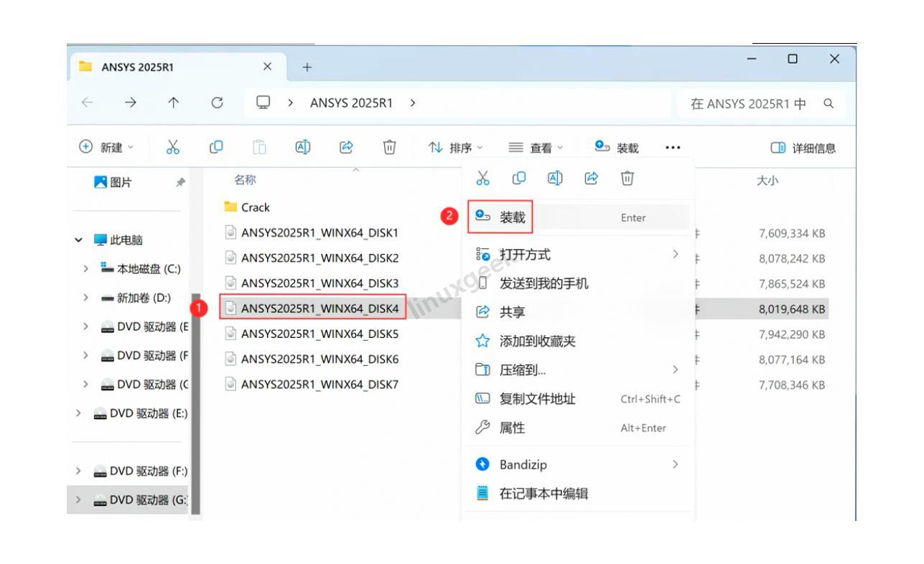Select file ANSYS2025R1_WINX64_DISK3
The width and height of the screenshot is (924, 564).
pyautogui.click(x=312, y=283)
